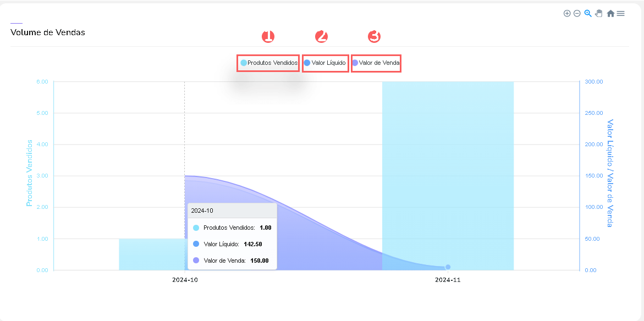The width and height of the screenshot is (644, 321).
Task: Click the red numbered marker 3
Action: 375,36
